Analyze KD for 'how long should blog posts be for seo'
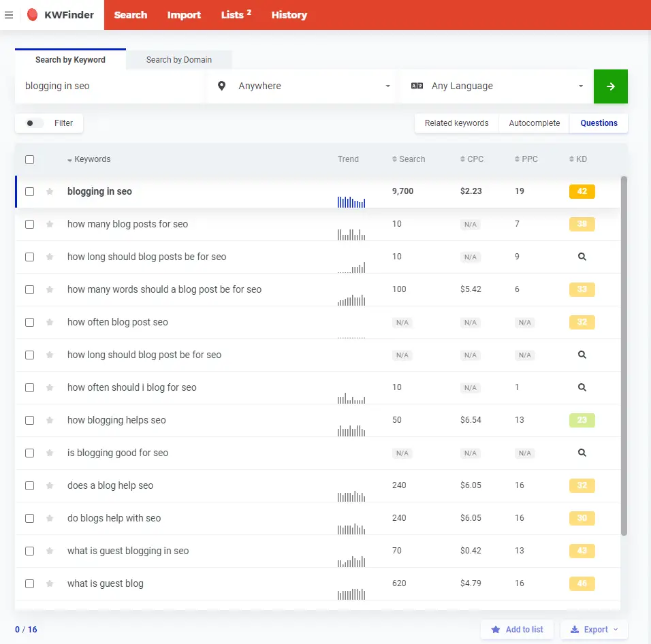The height and width of the screenshot is (644, 651). coord(582,257)
